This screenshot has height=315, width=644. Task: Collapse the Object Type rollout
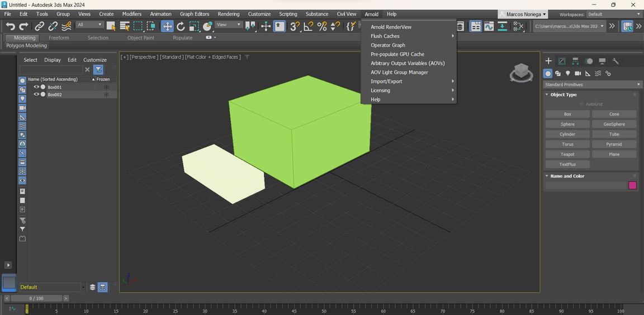563,94
